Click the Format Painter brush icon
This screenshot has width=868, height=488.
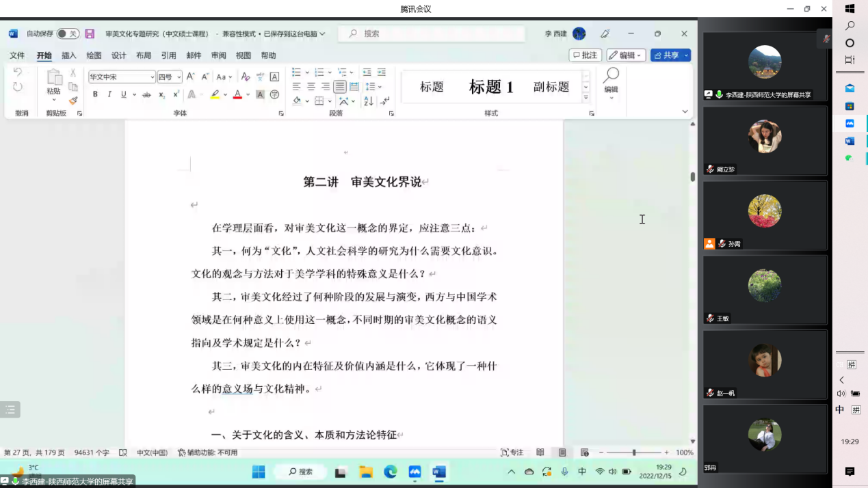tap(73, 101)
